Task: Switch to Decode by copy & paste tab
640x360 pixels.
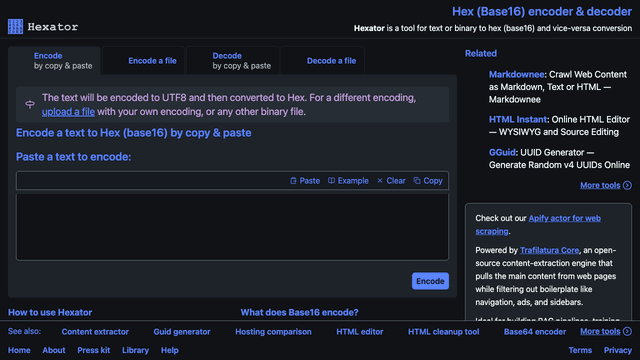Action: point(233,60)
